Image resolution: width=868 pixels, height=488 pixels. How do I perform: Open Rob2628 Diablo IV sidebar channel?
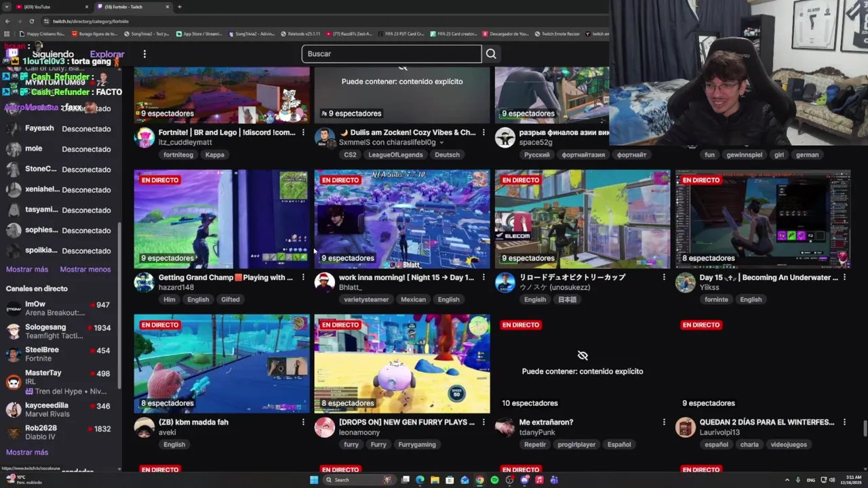[x=60, y=432]
